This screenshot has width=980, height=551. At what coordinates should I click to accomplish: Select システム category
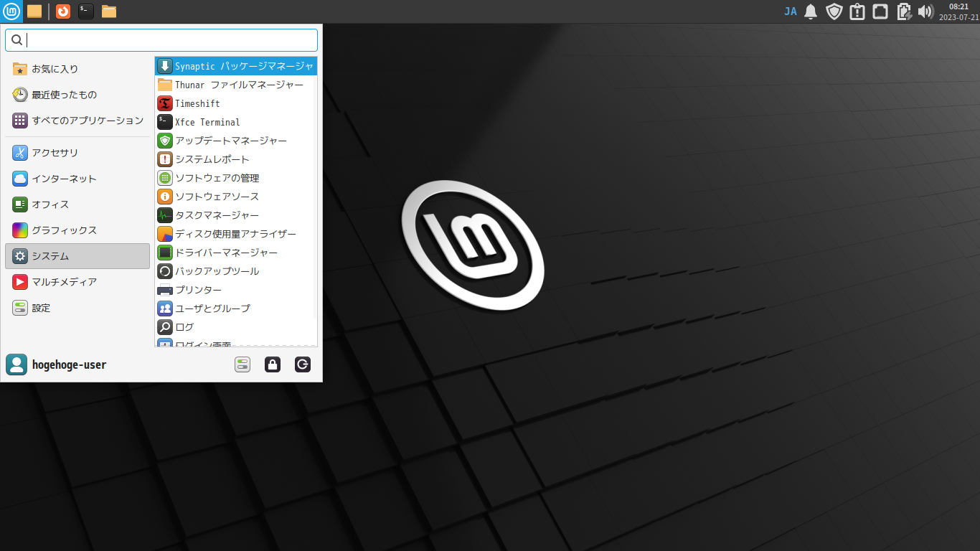coord(77,256)
